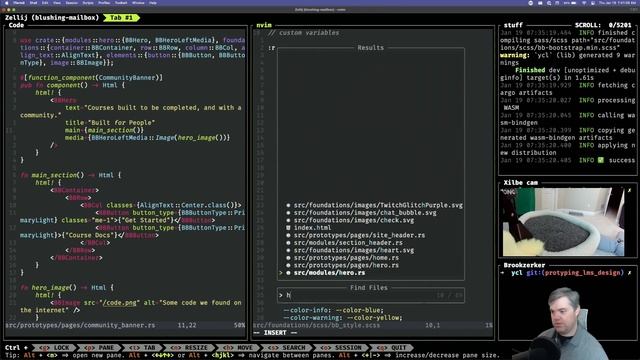Select src/foundations/images/heart.svg result
Screen dimensions: 640x360
[x=353, y=250]
